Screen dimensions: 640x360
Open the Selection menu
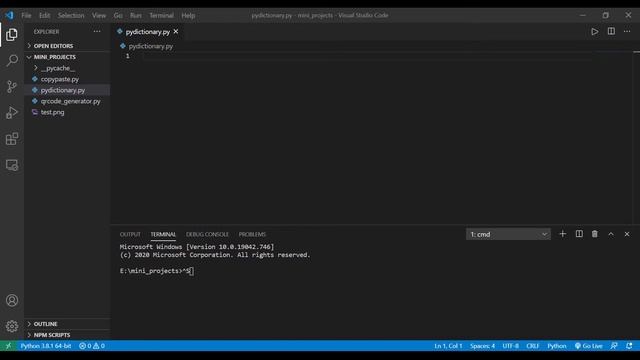click(71, 16)
